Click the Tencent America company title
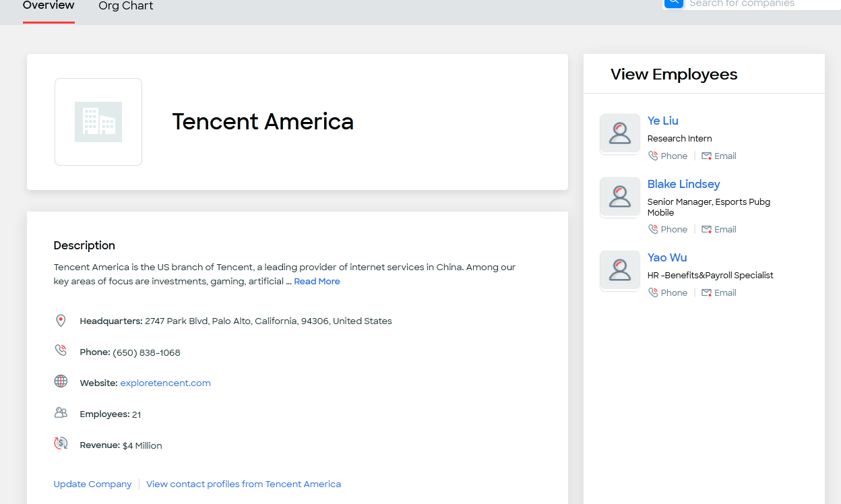 tap(263, 121)
